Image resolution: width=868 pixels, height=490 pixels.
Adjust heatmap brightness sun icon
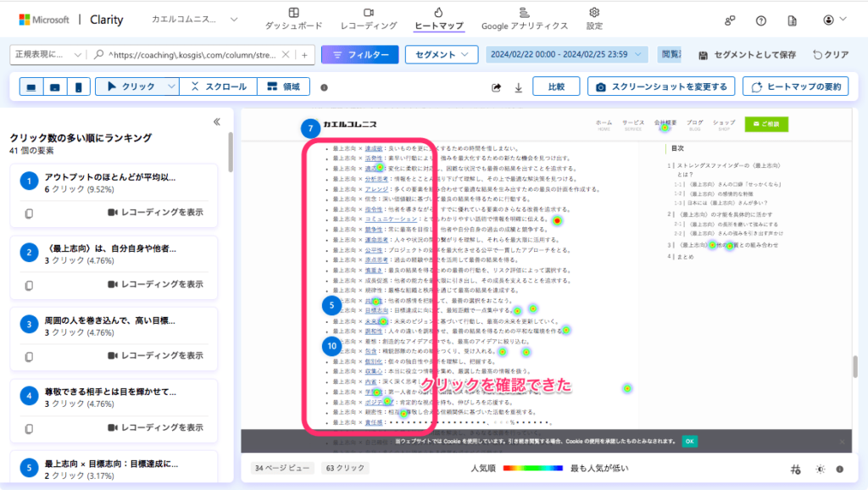point(821,469)
